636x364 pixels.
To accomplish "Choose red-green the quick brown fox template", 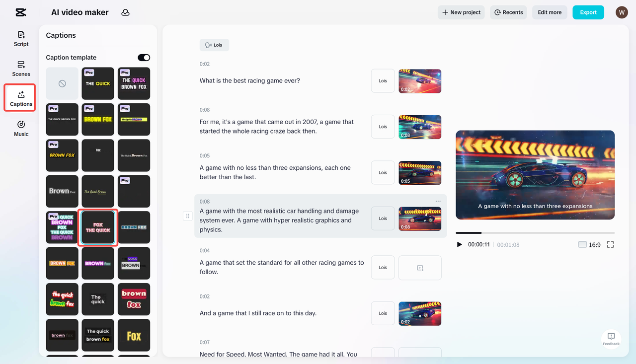I will pyautogui.click(x=62, y=299).
